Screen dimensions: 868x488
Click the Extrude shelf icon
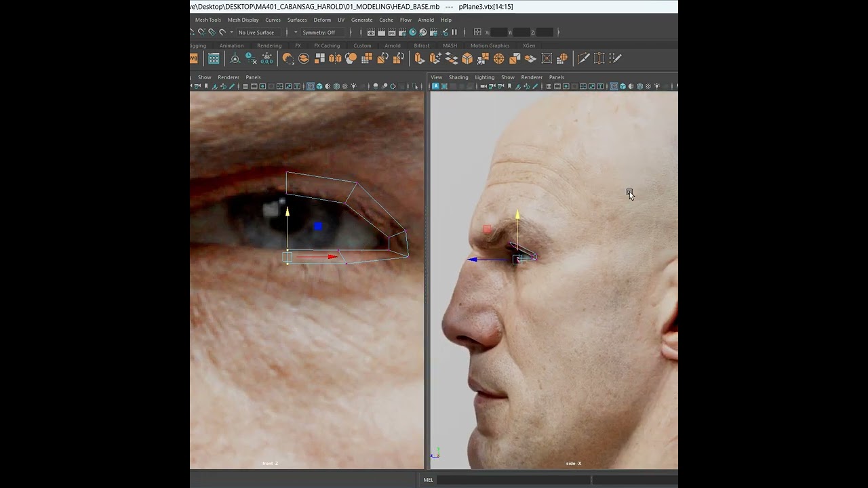pyautogui.click(x=420, y=58)
